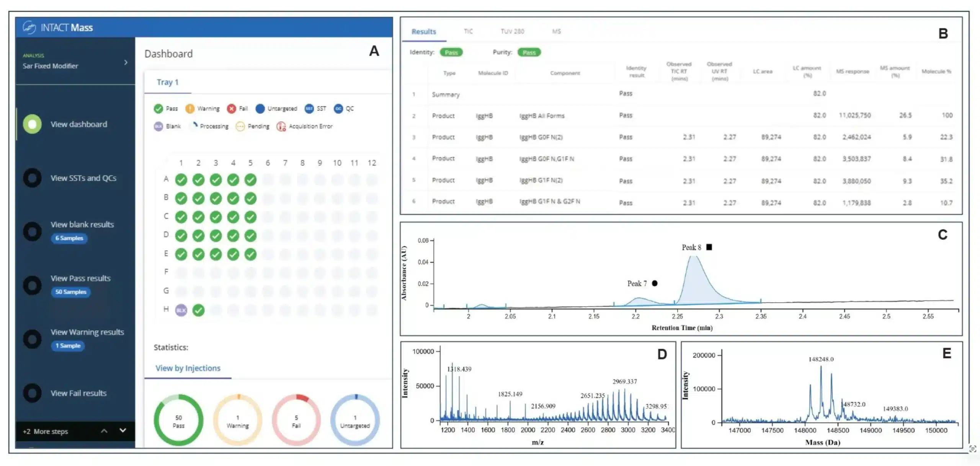Select passed sample well H2
Image resolution: width=980 pixels, height=466 pixels.
(x=198, y=310)
